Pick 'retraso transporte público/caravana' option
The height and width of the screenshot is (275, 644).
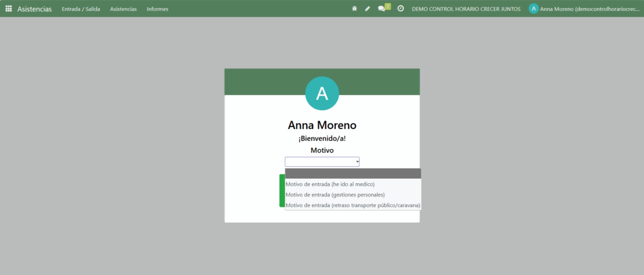[352, 205]
